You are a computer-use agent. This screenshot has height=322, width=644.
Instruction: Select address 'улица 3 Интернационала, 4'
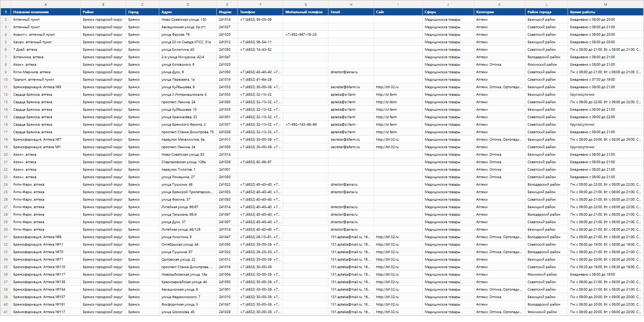coord(188,95)
